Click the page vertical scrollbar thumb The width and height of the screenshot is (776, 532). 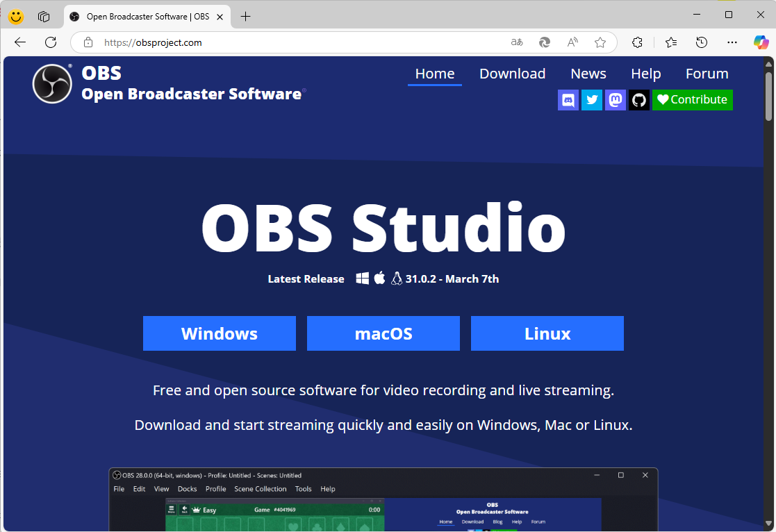point(768,96)
